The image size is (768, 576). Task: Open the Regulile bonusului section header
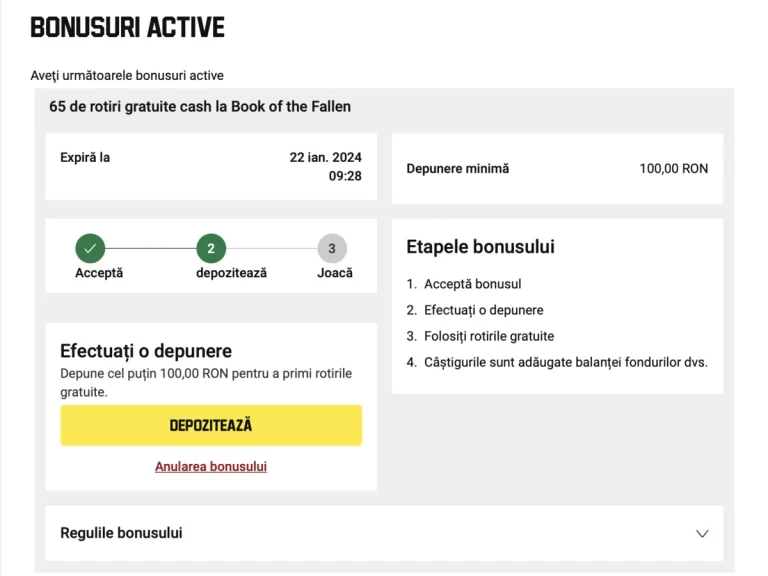point(384,533)
